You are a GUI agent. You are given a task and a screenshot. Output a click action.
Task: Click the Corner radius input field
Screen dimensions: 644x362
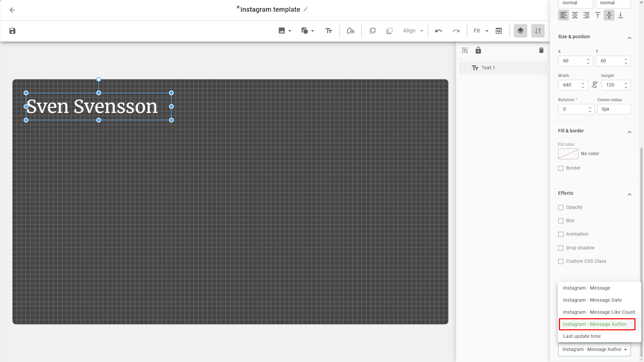614,109
